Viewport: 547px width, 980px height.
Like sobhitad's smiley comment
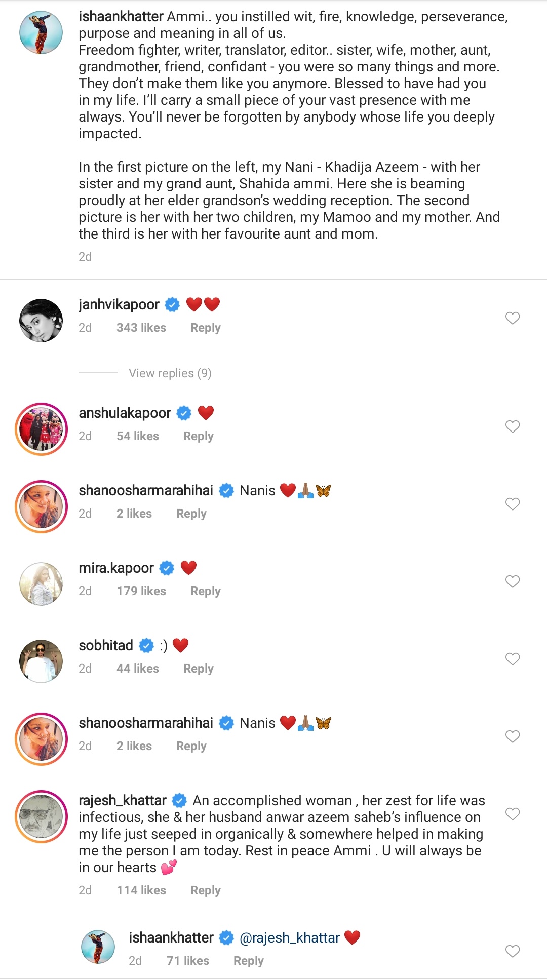pos(512,658)
